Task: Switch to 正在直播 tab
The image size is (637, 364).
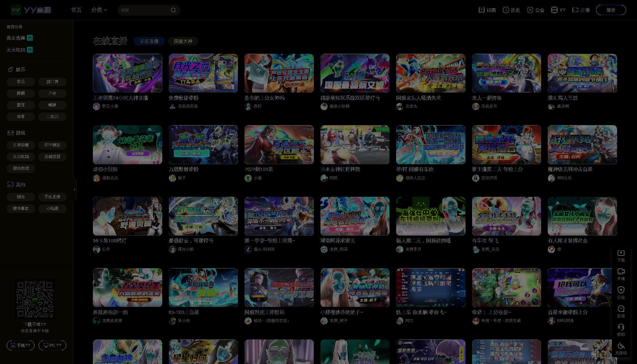Action: 149,41
